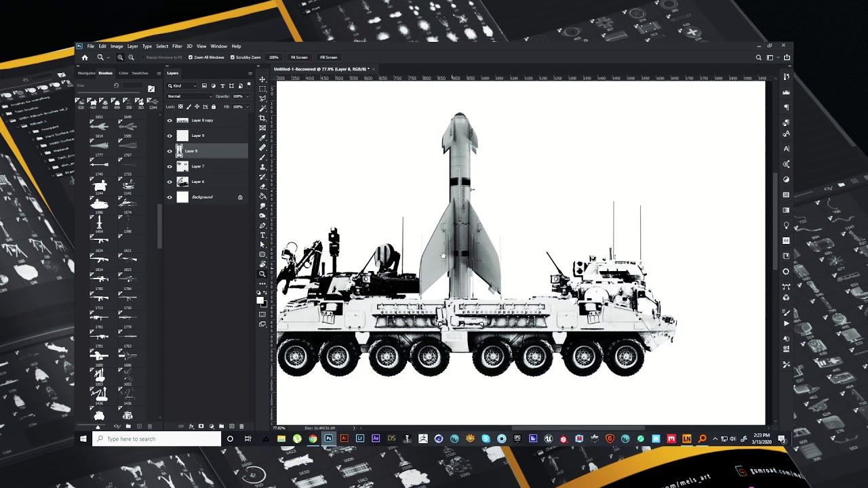868x488 pixels.
Task: Select the Horizontal Type tool
Action: (x=262, y=235)
